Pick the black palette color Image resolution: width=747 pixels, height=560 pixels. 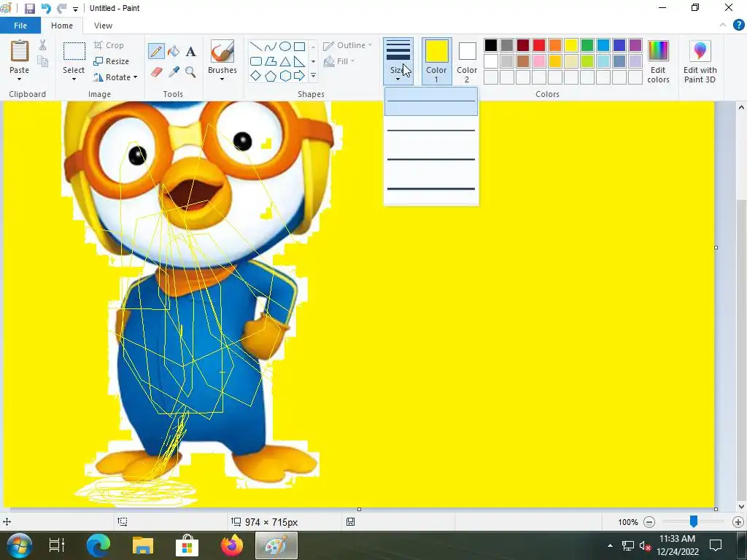pyautogui.click(x=491, y=45)
